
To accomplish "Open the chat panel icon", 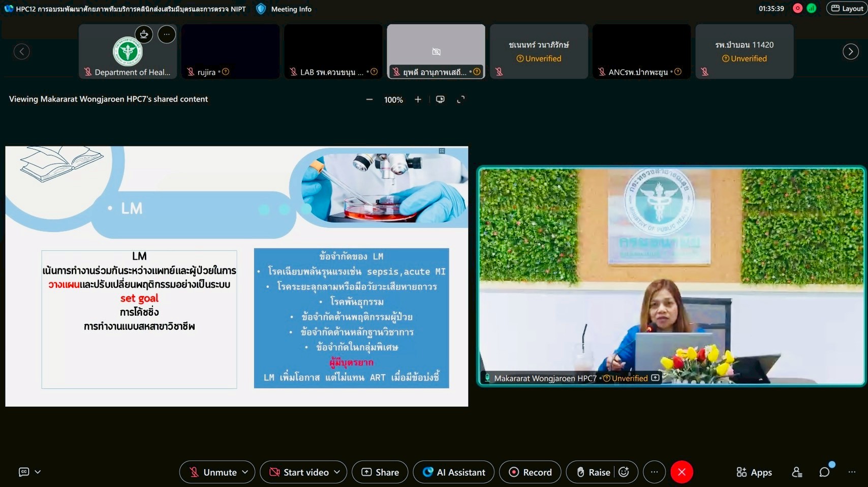I will click(x=824, y=472).
